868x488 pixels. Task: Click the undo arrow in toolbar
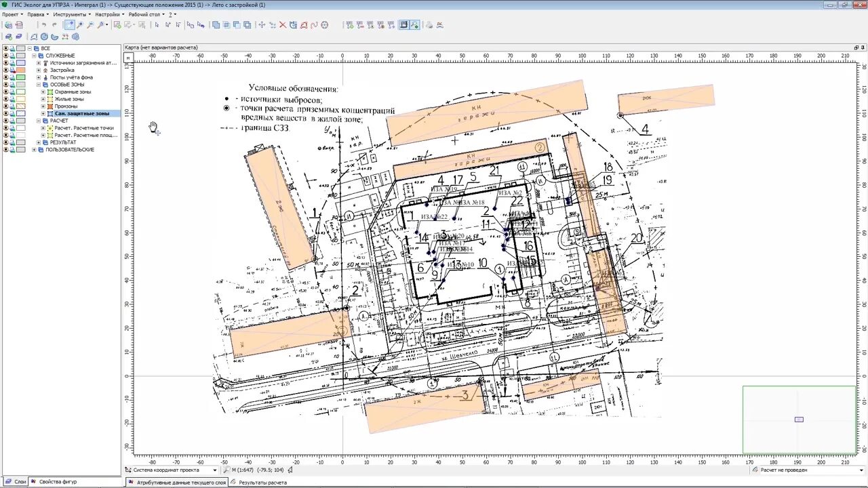click(x=43, y=24)
